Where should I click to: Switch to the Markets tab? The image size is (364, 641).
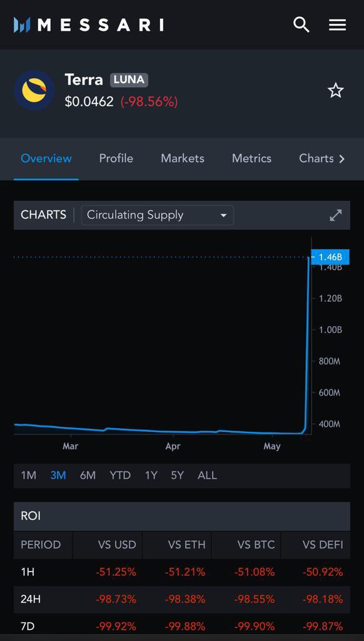(x=183, y=158)
